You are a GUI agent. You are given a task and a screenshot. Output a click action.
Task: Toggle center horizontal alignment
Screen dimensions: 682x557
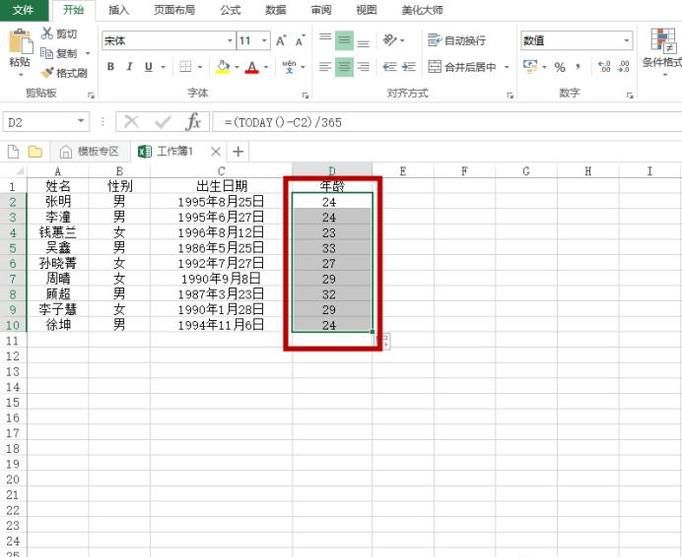[344, 67]
